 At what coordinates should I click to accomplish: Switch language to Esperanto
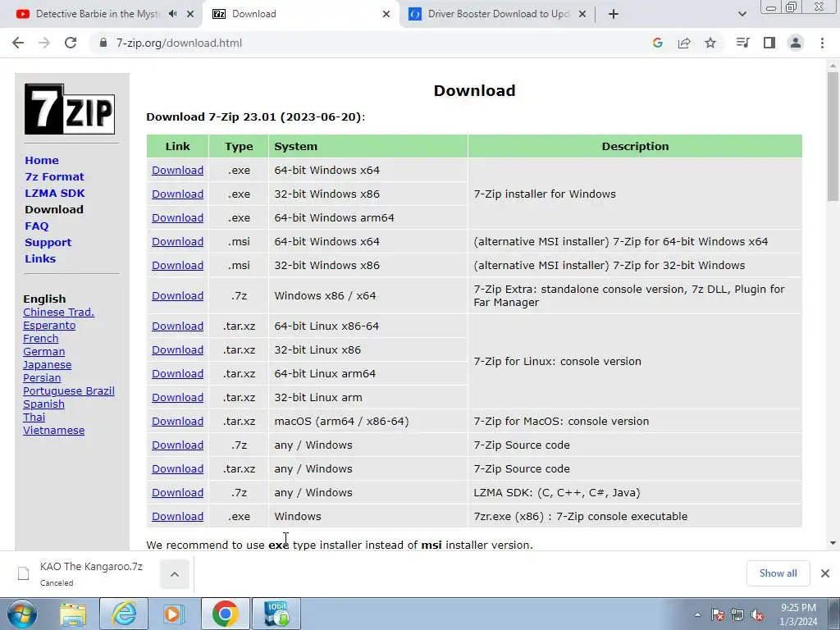49,325
